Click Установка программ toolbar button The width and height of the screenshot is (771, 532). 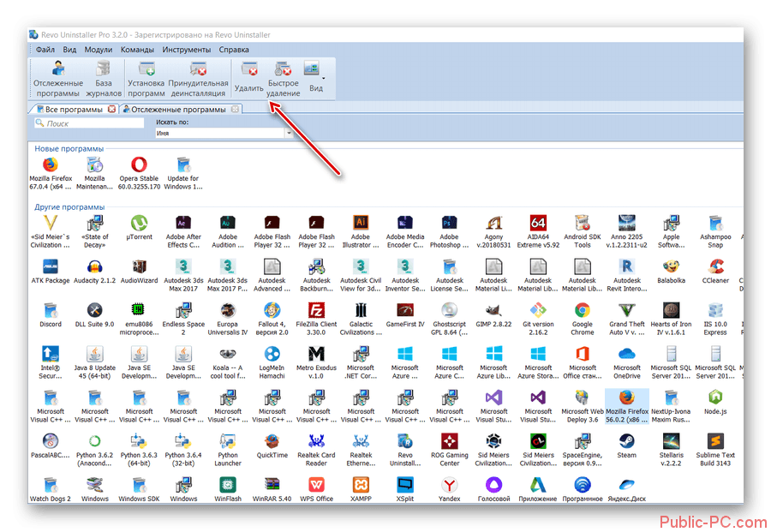coord(146,79)
